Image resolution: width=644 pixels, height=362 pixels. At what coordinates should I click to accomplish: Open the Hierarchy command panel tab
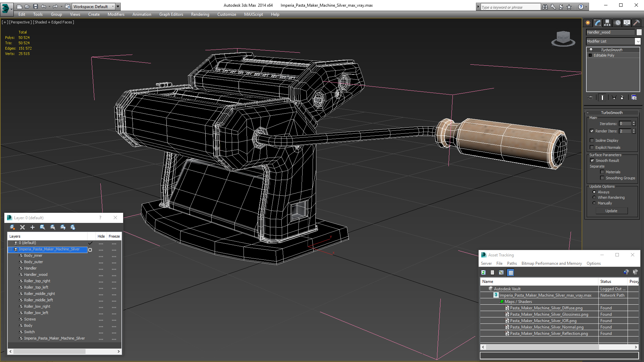607,23
